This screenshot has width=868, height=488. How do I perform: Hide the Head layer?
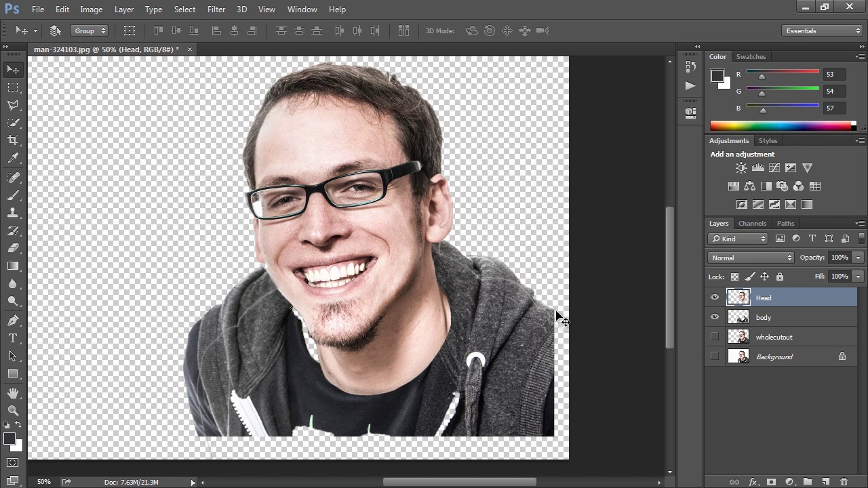715,298
